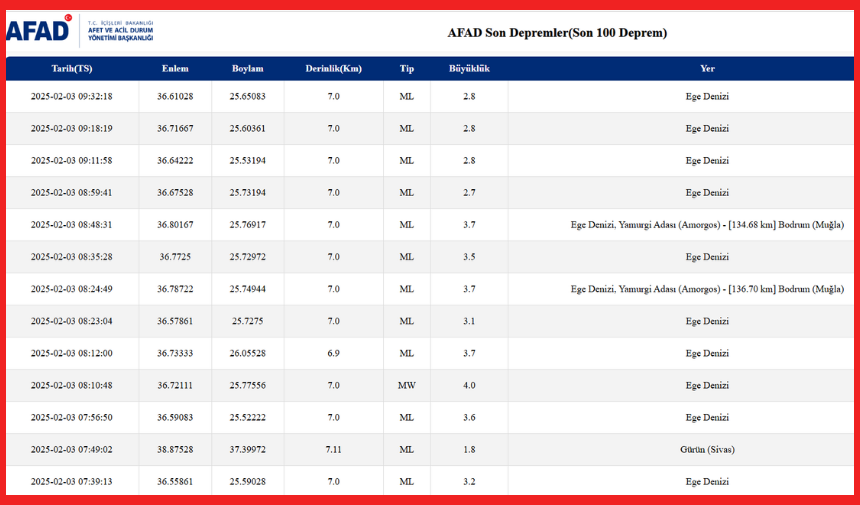Click the page title AFAD Son Depremler
This screenshot has width=860, height=505.
pyautogui.click(x=557, y=33)
